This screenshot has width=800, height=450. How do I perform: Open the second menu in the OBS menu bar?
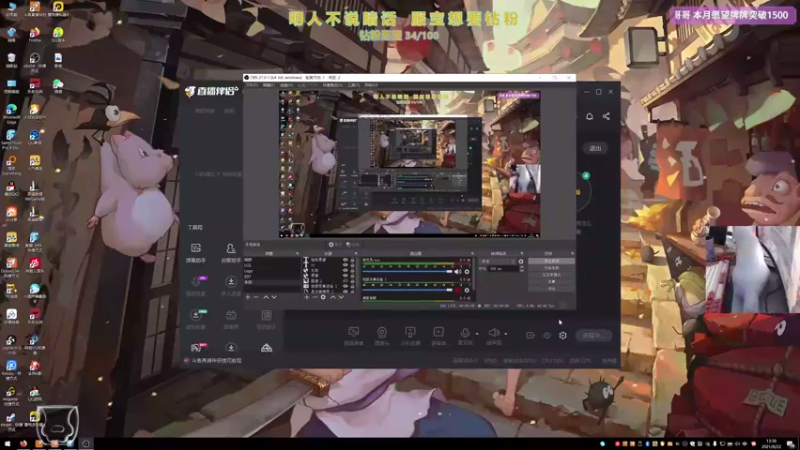pyautogui.click(x=269, y=85)
